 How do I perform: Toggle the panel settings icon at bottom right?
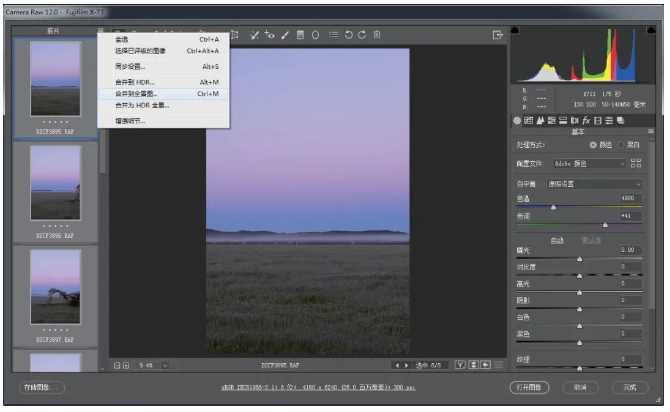[499, 365]
